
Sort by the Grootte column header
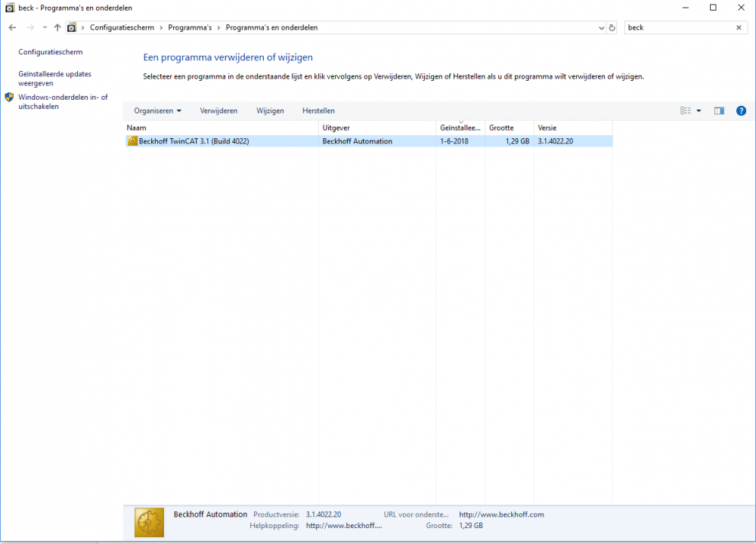tap(510, 128)
